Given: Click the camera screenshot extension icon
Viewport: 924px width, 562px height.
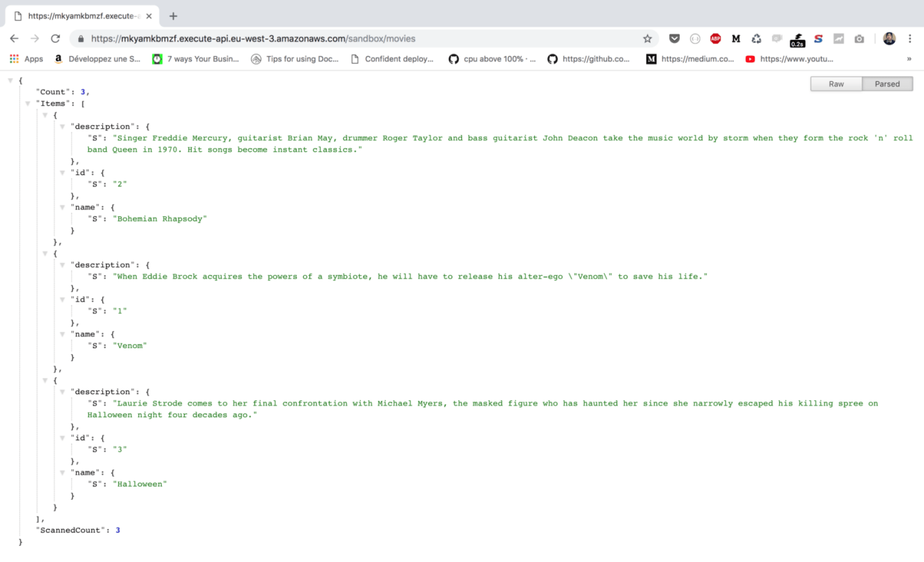Looking at the screenshot, I should coord(859,38).
